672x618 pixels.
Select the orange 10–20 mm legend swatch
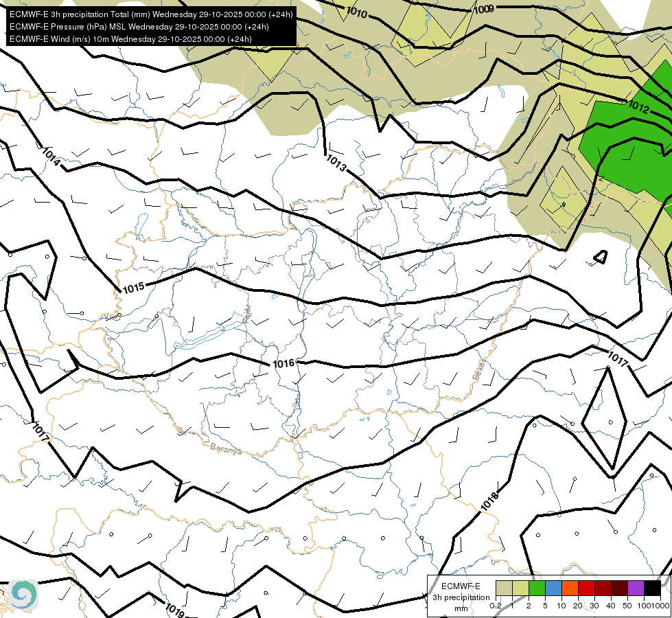(x=570, y=588)
